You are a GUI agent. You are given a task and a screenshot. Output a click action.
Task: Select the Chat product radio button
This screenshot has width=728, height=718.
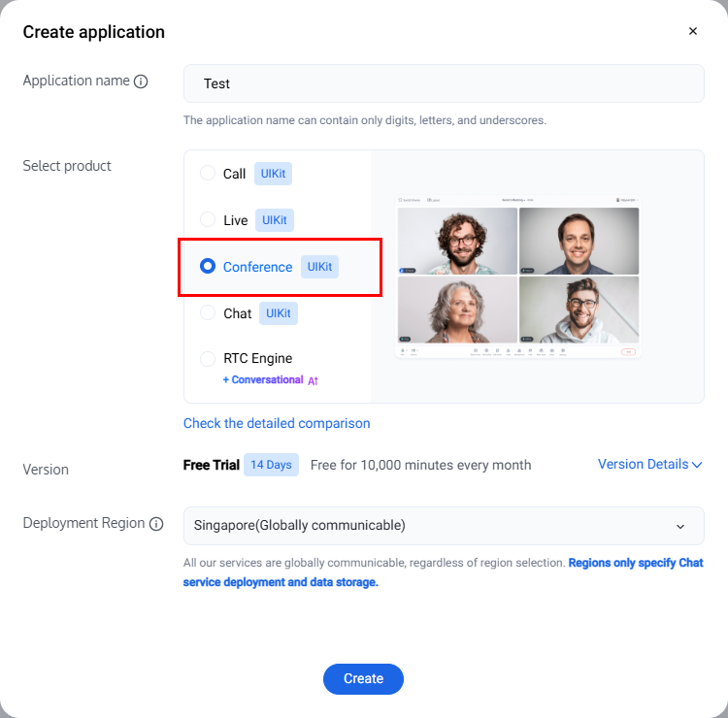[208, 313]
